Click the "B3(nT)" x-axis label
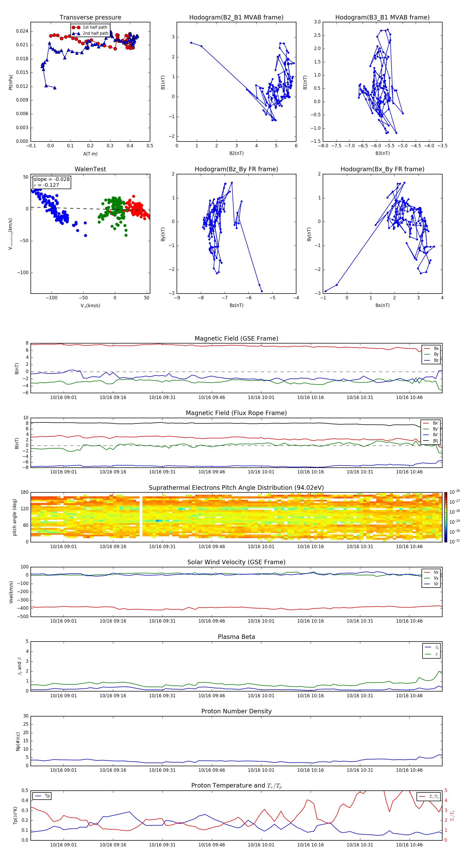Screen dimensions: 473x868 pyautogui.click(x=382, y=153)
